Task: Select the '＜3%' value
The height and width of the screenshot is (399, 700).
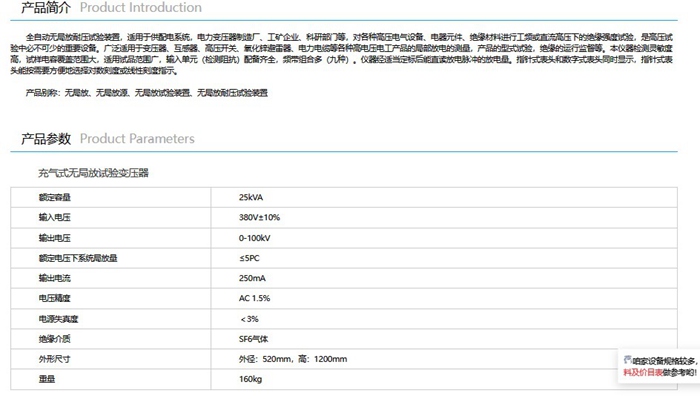Action: coord(249,319)
